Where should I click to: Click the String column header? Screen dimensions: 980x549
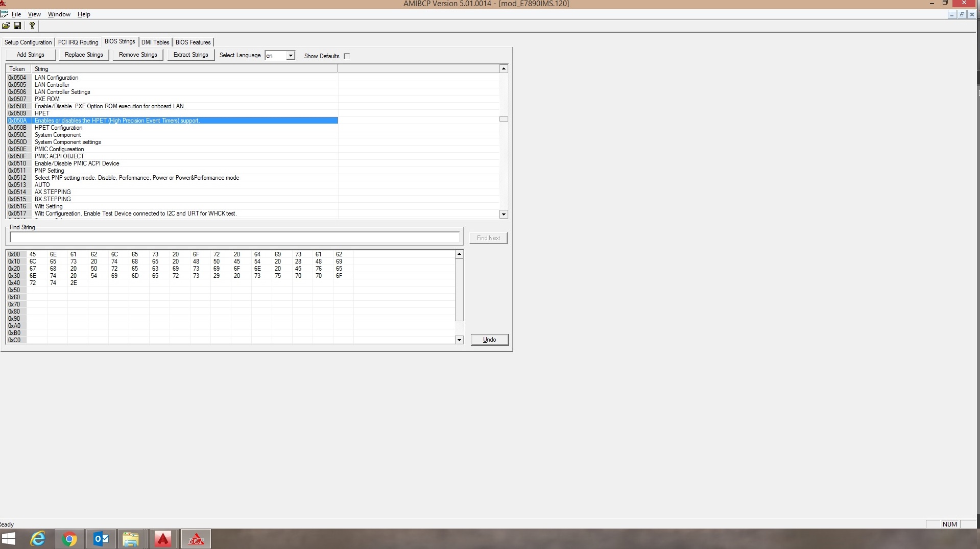(184, 69)
